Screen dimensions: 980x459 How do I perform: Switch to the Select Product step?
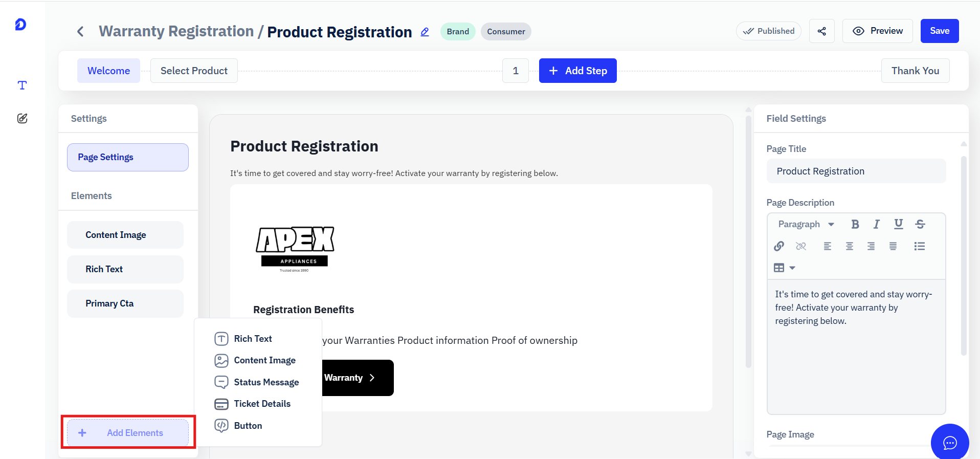(x=194, y=71)
